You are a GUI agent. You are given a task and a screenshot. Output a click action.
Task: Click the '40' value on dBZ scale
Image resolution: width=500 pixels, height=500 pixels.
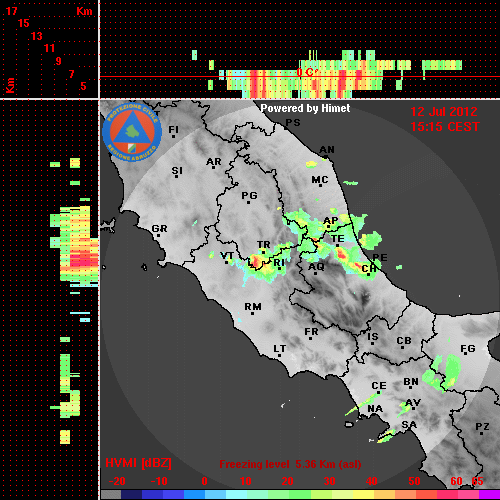(371, 481)
